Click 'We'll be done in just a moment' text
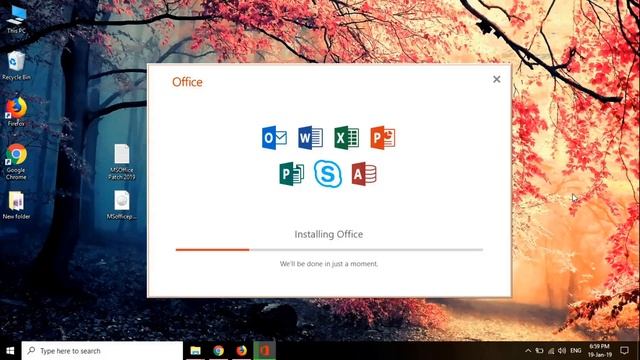The width and height of the screenshot is (640, 360). pos(329,264)
